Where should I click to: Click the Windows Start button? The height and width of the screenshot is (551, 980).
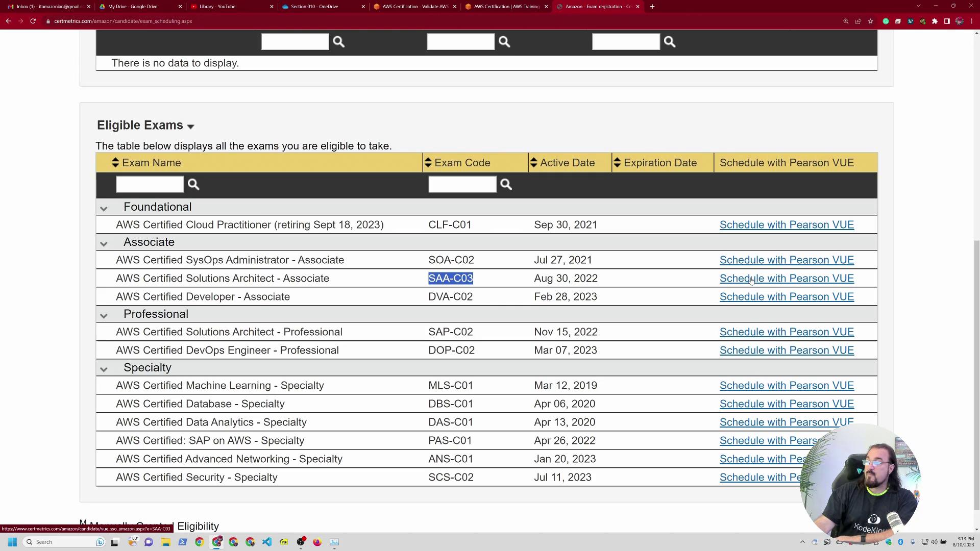[12, 542]
